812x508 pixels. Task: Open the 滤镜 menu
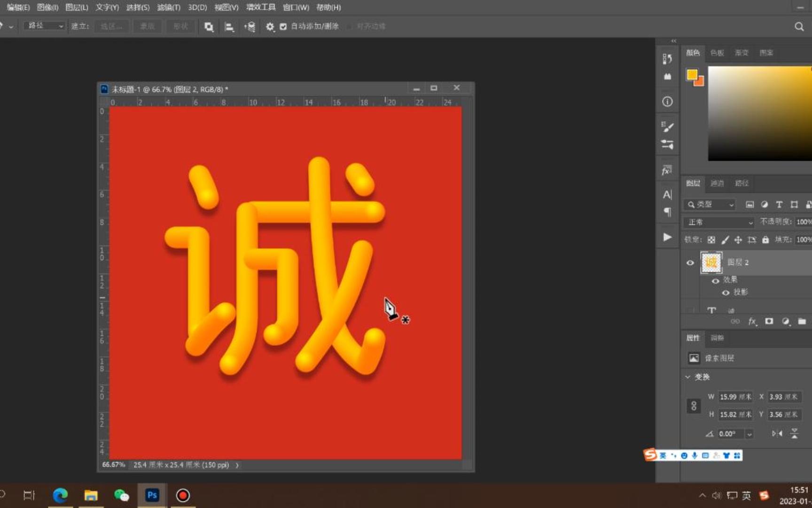(169, 8)
